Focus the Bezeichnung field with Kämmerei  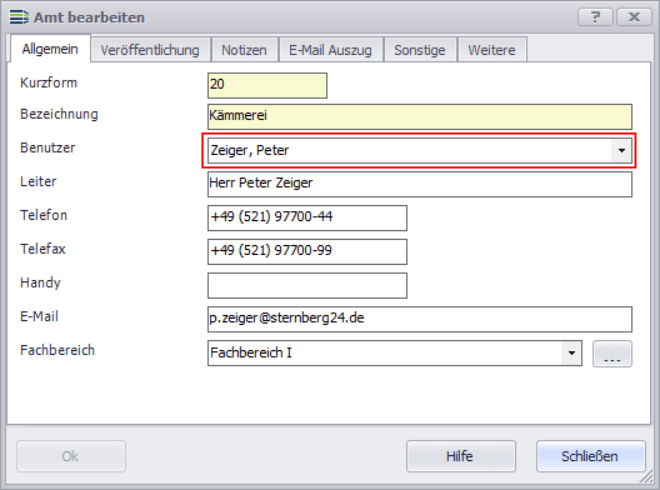pos(420,117)
